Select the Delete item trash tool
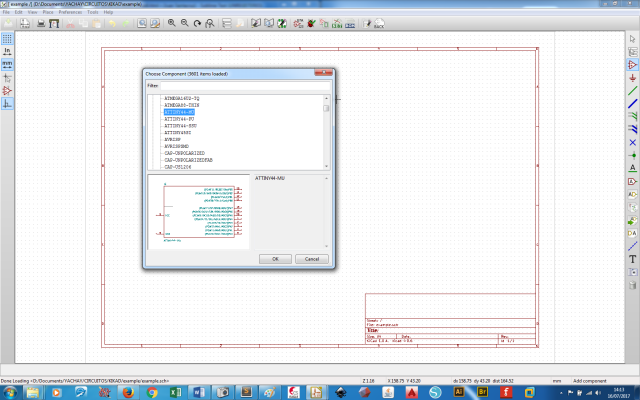The height and width of the screenshot is (400, 640). (x=632, y=285)
